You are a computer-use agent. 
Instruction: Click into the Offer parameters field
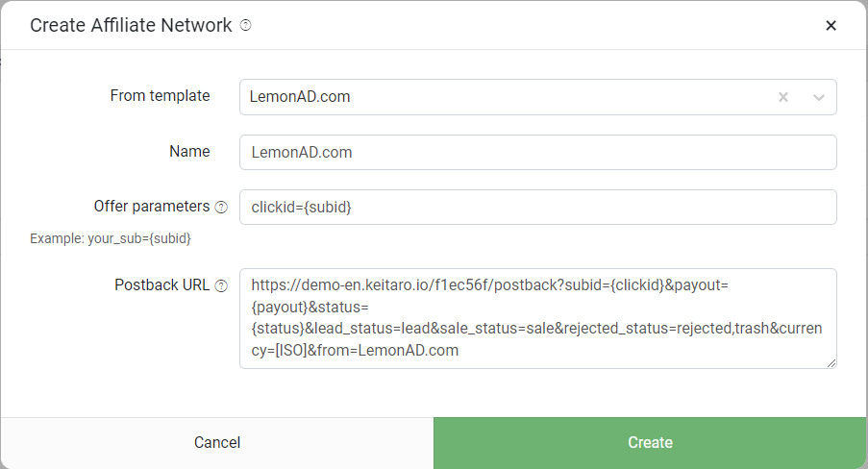click(537, 207)
